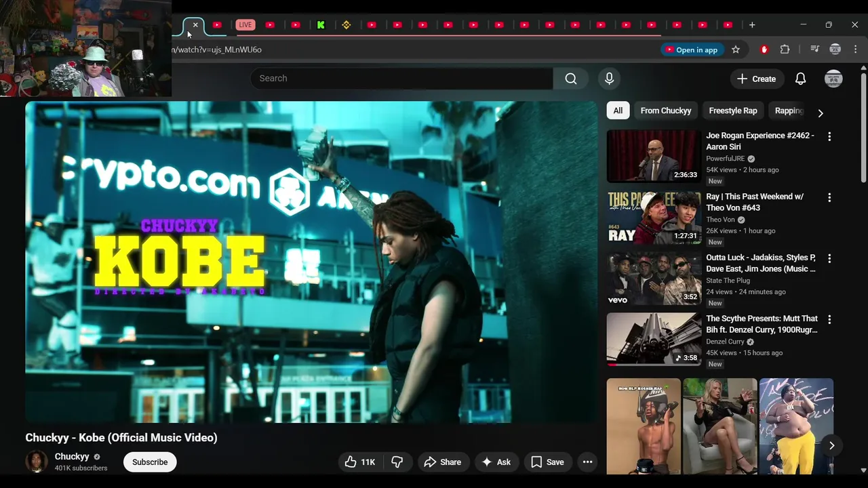Select the All filter chip

(x=618, y=110)
